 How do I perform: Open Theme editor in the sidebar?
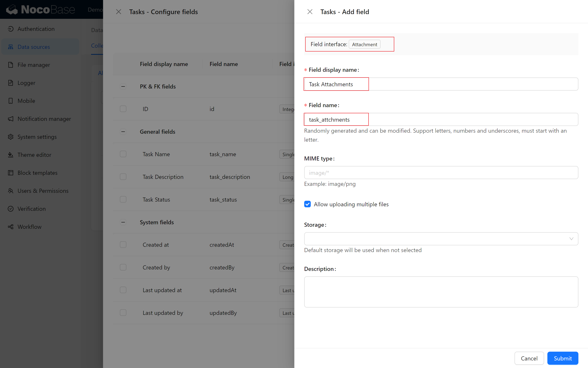40,155
